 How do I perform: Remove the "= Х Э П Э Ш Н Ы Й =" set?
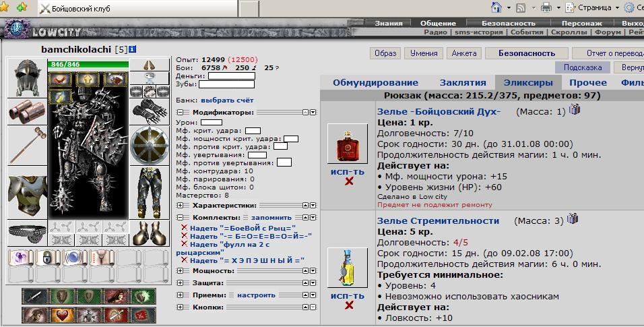(184, 260)
